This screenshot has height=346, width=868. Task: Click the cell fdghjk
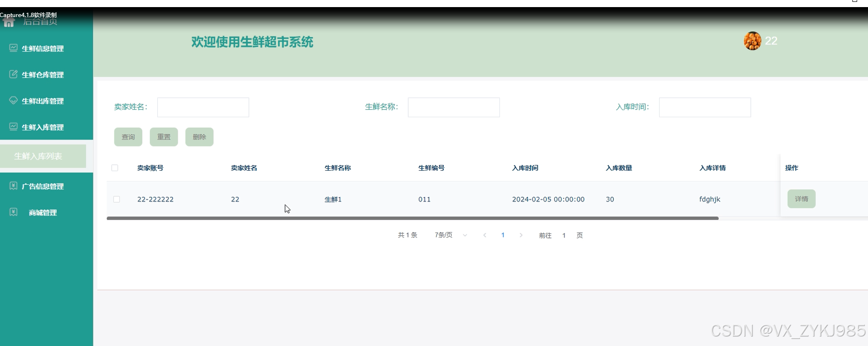tap(710, 199)
